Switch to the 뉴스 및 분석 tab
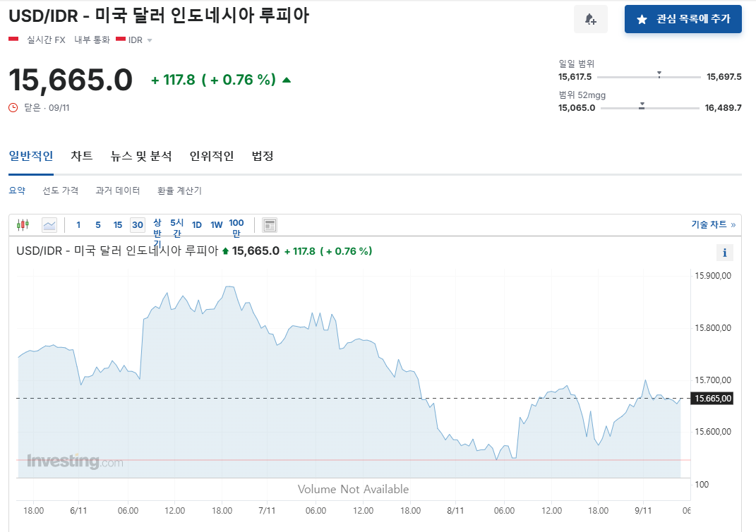Viewport: 756px width, 532px height. coord(141,156)
